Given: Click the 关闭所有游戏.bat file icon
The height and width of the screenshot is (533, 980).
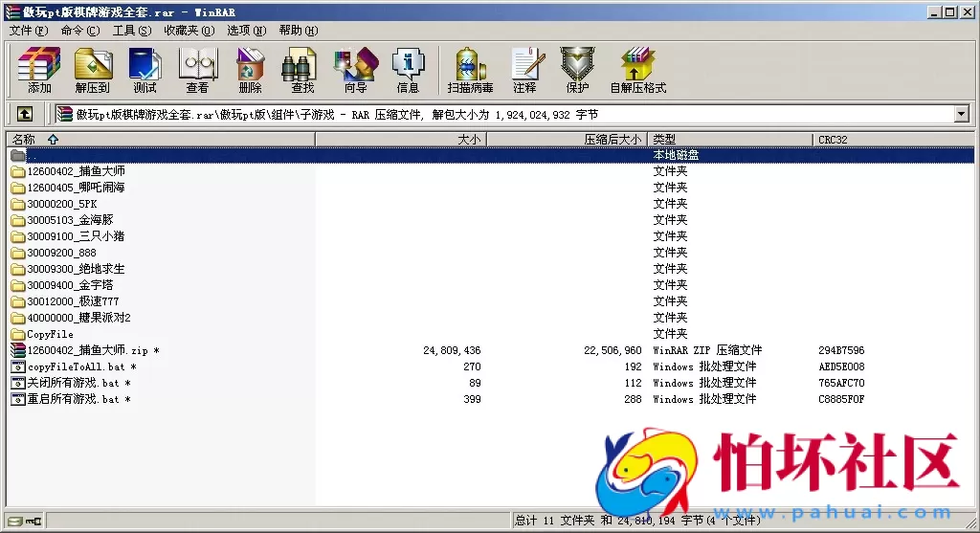Looking at the screenshot, I should pyautogui.click(x=18, y=383).
